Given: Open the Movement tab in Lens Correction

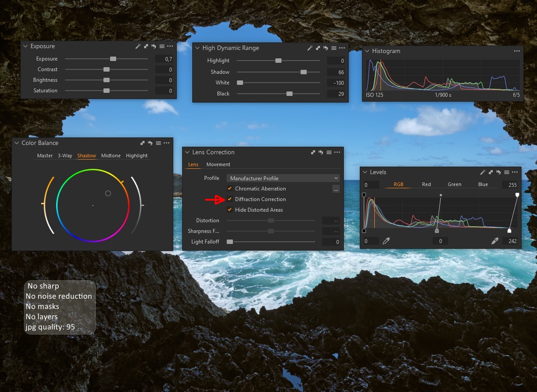Looking at the screenshot, I should pos(218,164).
